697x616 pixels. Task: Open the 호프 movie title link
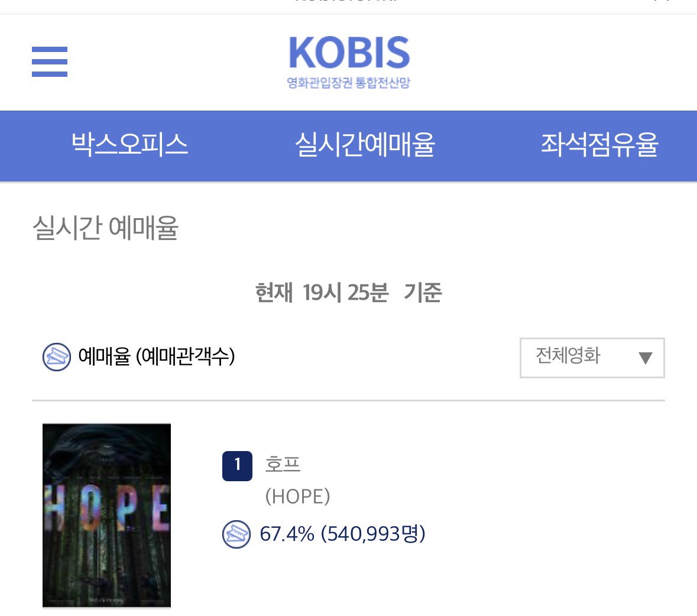click(283, 464)
